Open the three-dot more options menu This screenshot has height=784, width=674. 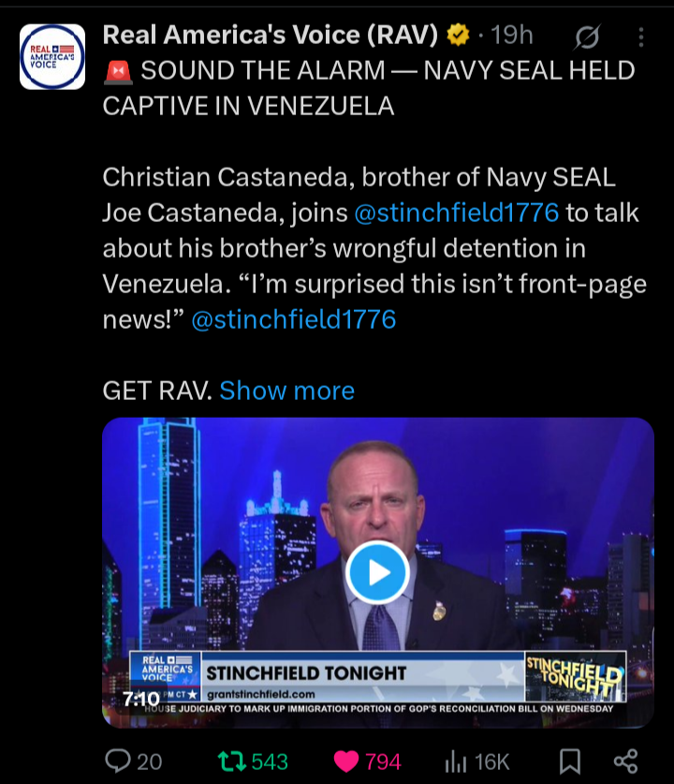click(641, 37)
